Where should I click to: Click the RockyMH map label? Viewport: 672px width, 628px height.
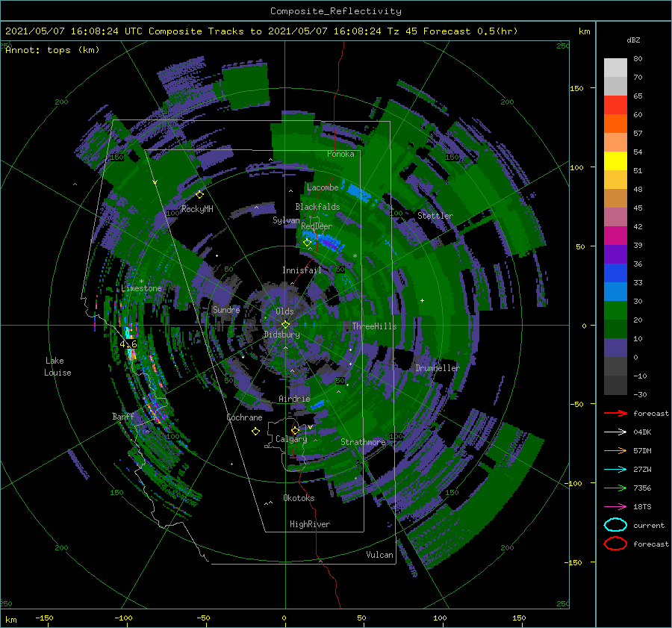coord(197,209)
